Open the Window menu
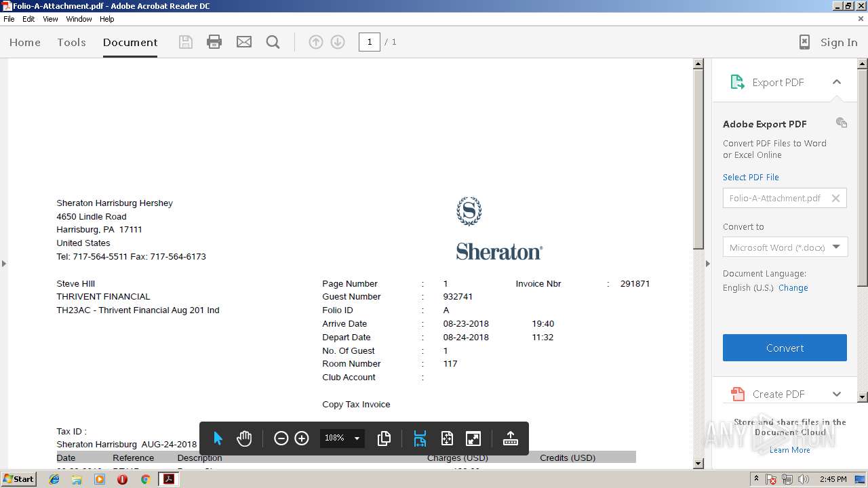The image size is (868, 488). pyautogui.click(x=79, y=19)
